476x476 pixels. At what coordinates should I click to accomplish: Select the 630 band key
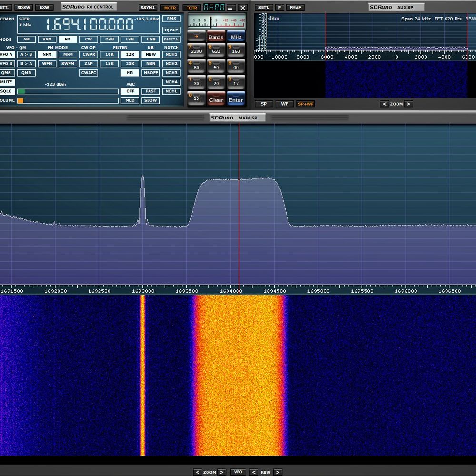tap(216, 50)
